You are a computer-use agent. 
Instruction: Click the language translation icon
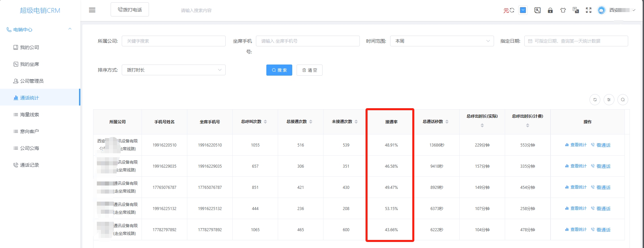coord(576,10)
